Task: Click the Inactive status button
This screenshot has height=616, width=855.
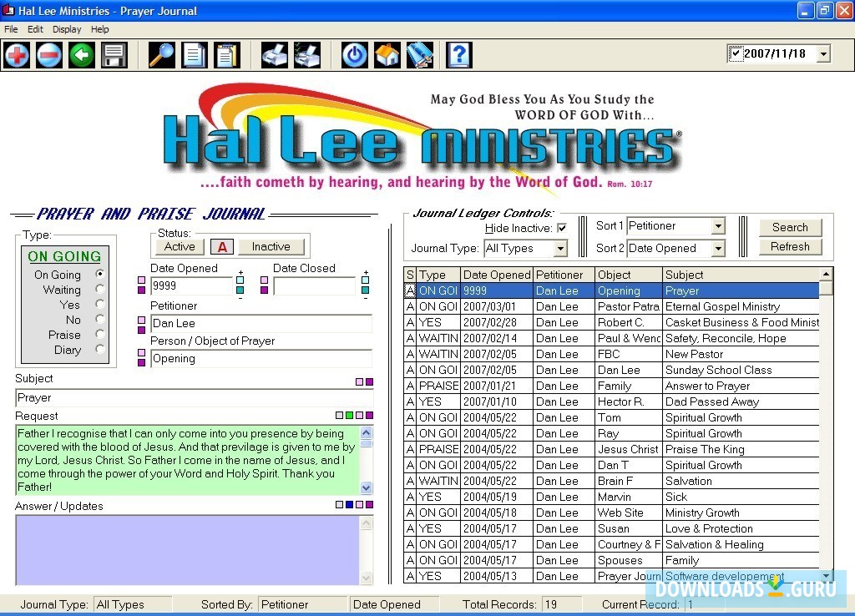Action: (271, 247)
